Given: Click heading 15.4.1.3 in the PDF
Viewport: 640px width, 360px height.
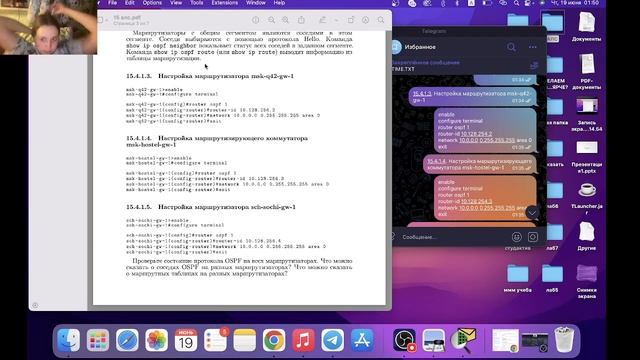Looking at the screenshot, I should coord(210,76).
